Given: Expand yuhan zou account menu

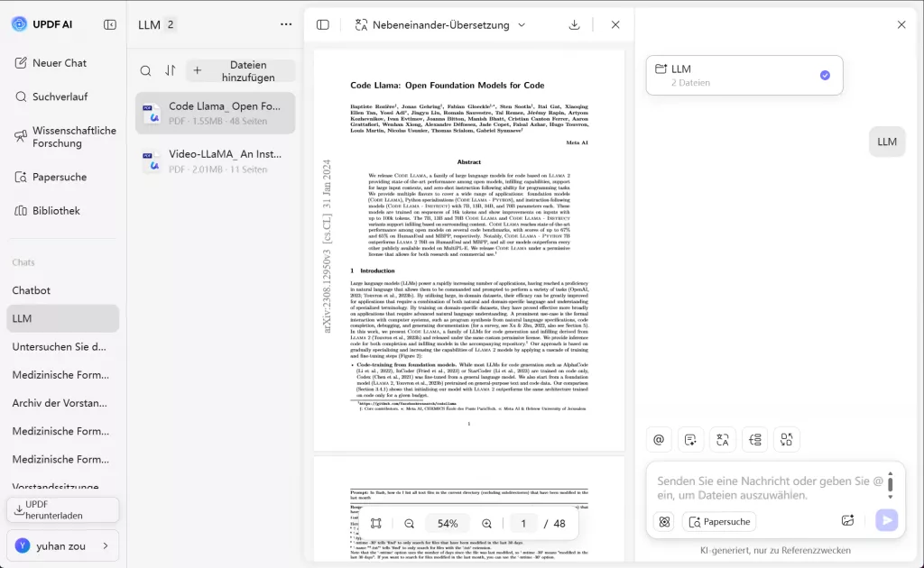Looking at the screenshot, I should pyautogui.click(x=62, y=546).
